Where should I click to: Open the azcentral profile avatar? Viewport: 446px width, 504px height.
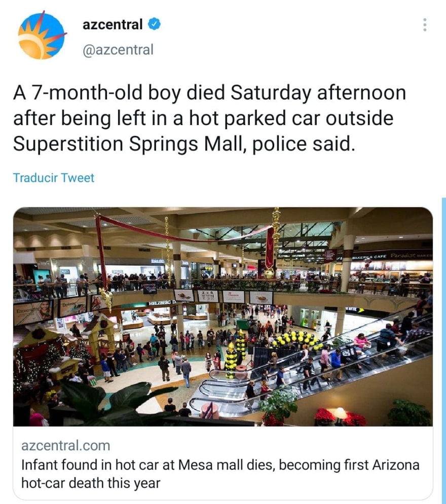click(x=42, y=35)
